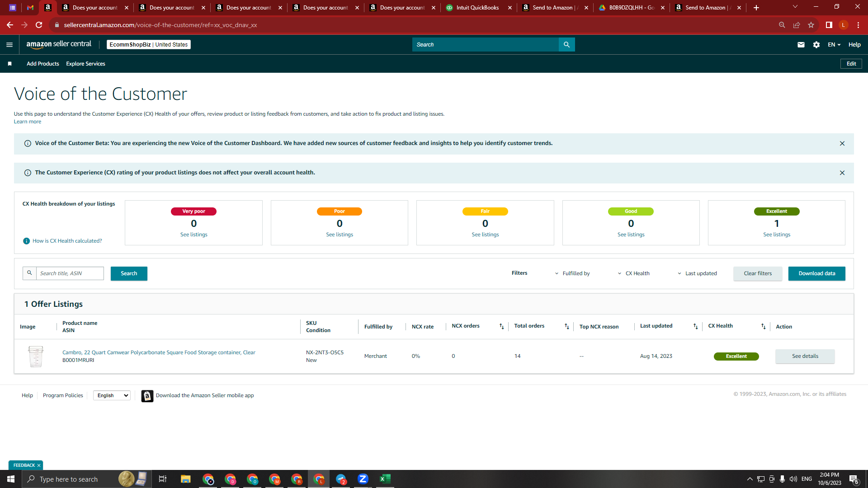This screenshot has height=488, width=868.
Task: Dismiss the Voice of the Customer Beta banner
Action: click(842, 143)
